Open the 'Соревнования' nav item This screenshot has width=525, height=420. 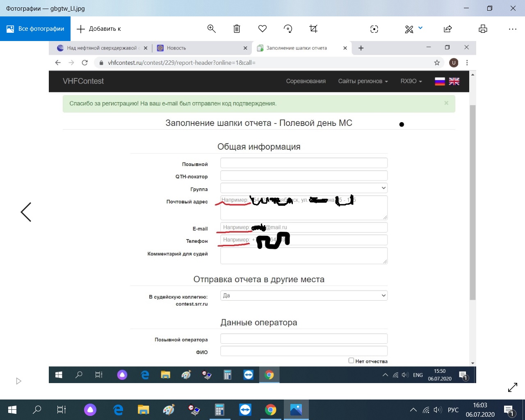[306, 81]
